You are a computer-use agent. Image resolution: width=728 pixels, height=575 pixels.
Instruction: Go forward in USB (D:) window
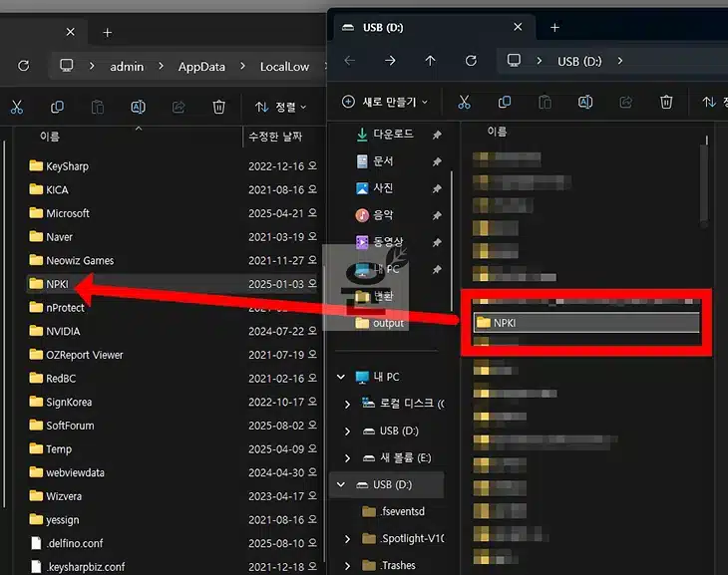click(390, 61)
